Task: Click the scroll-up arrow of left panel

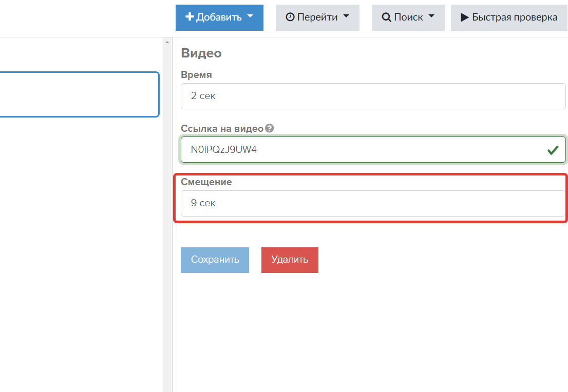Action: tap(167, 43)
